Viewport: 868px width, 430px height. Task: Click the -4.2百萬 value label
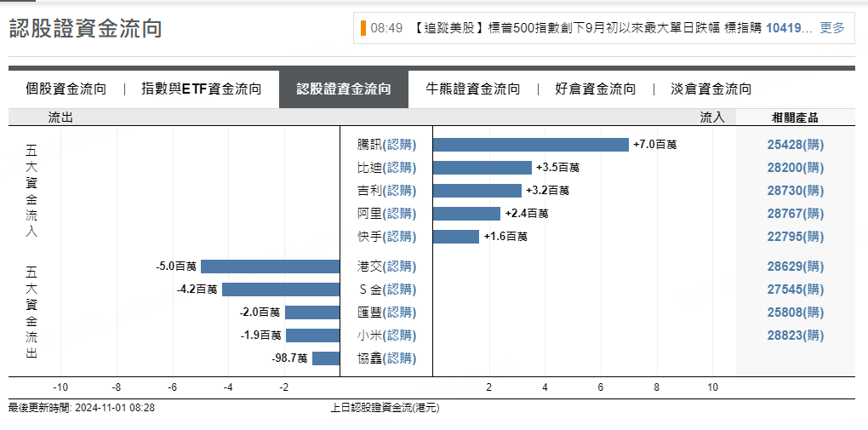point(197,290)
